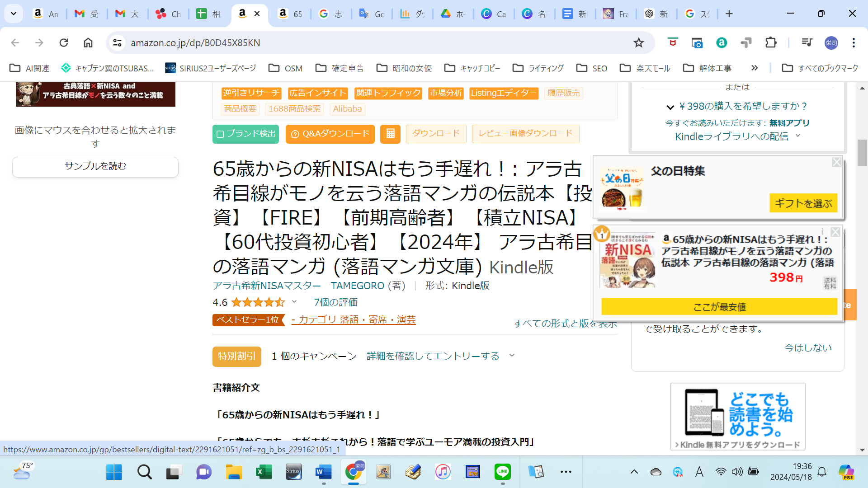The width and height of the screenshot is (868, 488).
Task: Open the extensions puzzle icon
Action: tap(771, 42)
